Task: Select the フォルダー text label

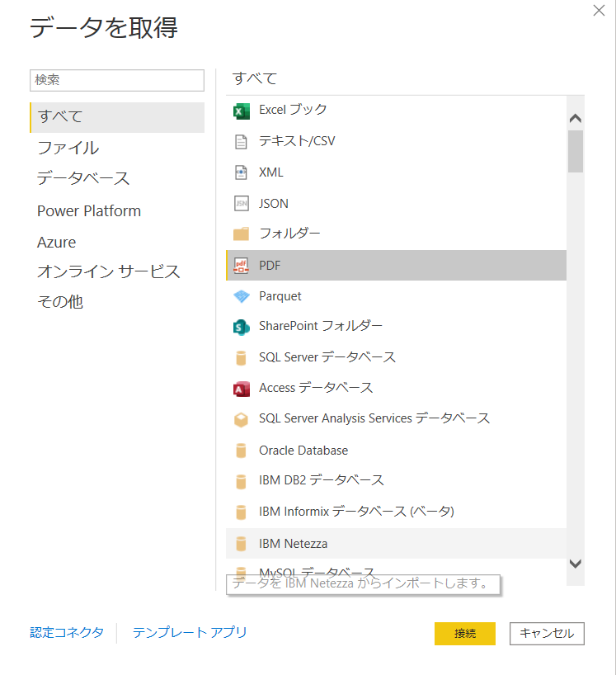Action: 289,234
